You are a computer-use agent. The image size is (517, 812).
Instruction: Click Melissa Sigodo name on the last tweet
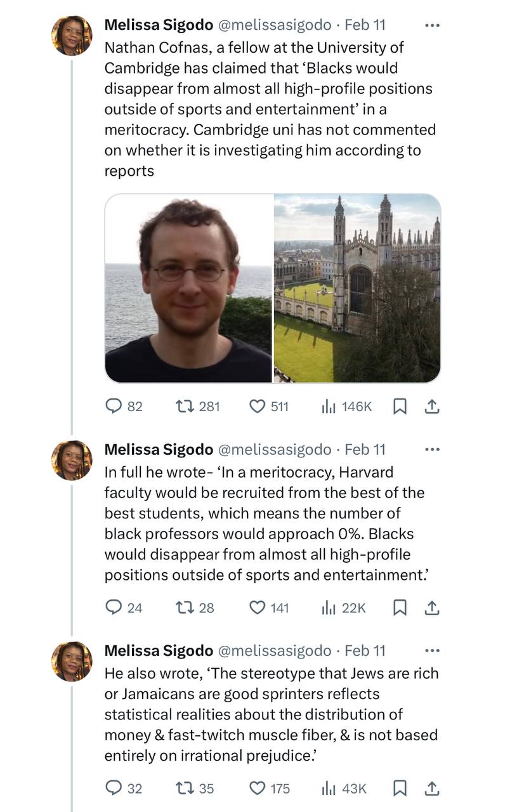coord(158,650)
